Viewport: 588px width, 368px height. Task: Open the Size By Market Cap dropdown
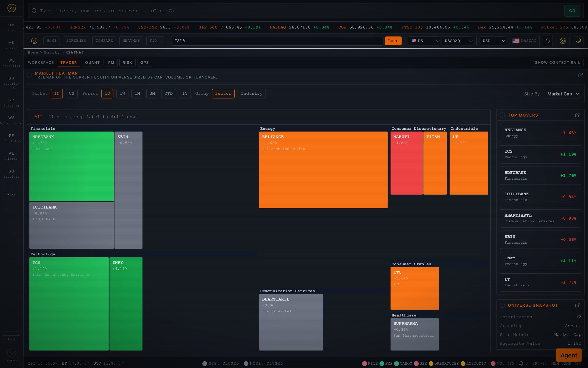tap(561, 94)
